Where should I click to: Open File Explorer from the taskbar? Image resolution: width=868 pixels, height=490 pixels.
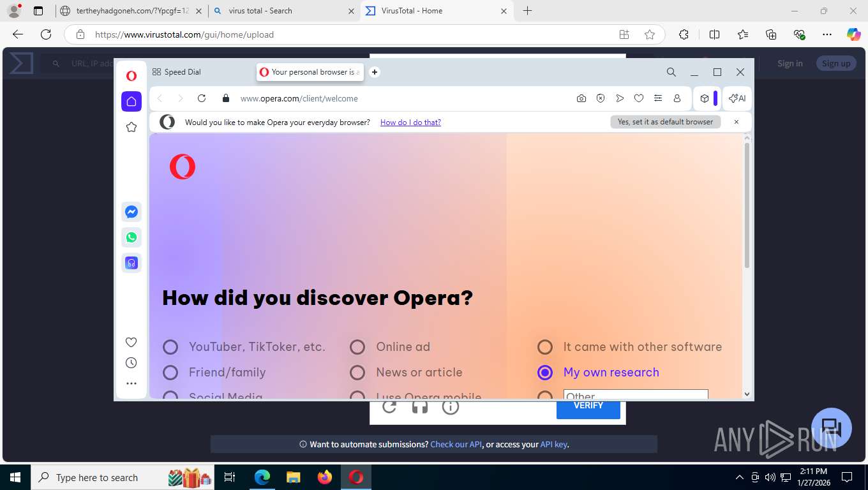point(293,477)
